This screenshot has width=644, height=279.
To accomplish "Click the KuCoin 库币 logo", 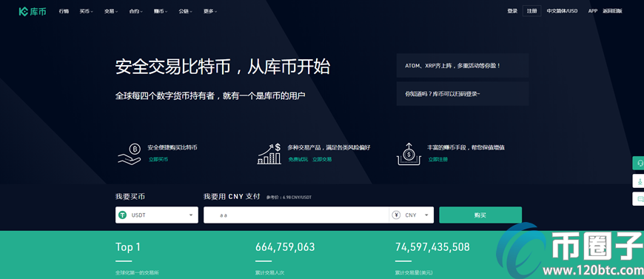I will pyautogui.click(x=33, y=12).
